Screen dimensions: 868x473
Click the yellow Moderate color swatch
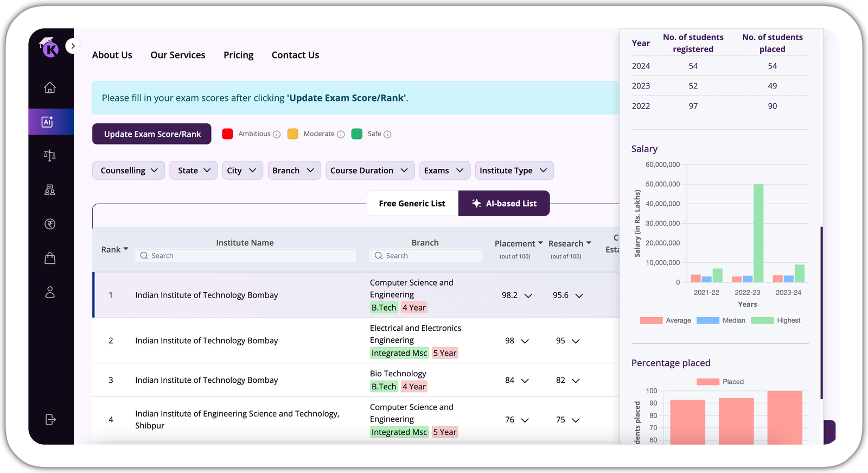point(293,134)
